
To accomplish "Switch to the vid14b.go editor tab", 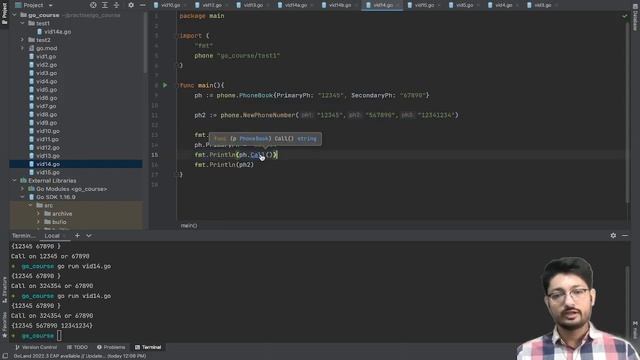I will point(340,5).
